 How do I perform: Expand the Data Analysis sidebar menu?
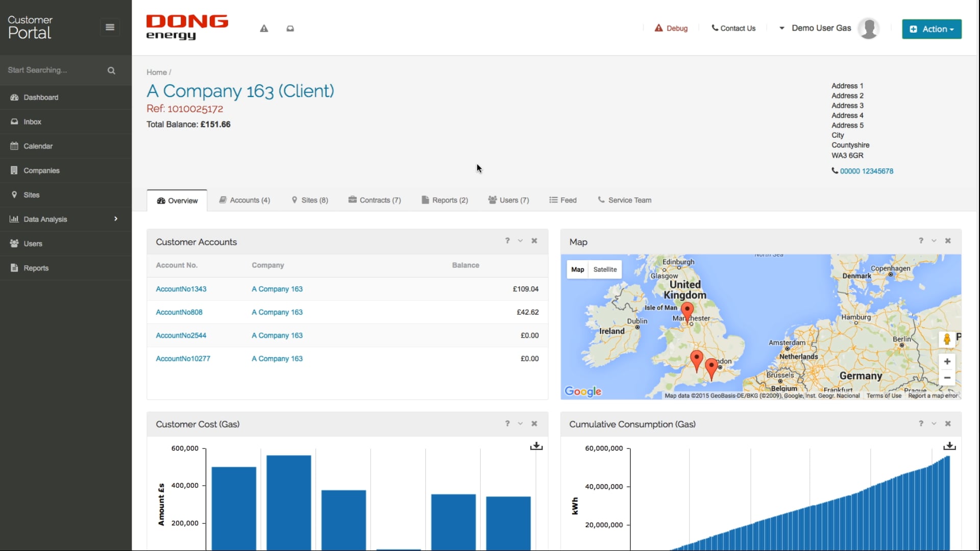(45, 219)
